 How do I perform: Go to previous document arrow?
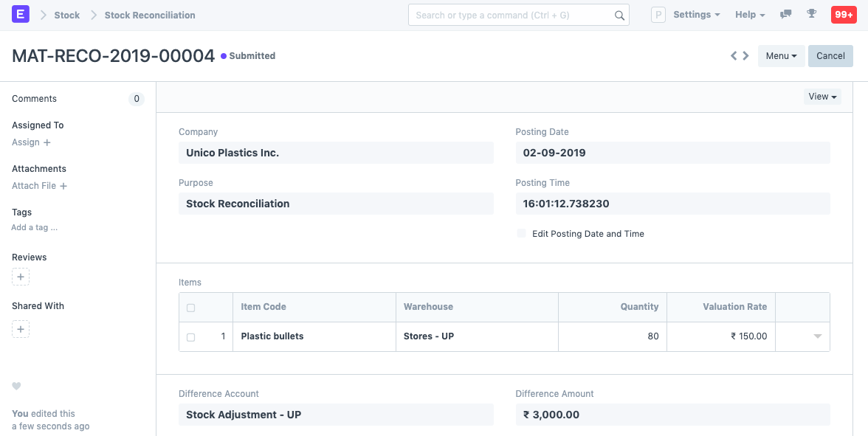(x=734, y=56)
